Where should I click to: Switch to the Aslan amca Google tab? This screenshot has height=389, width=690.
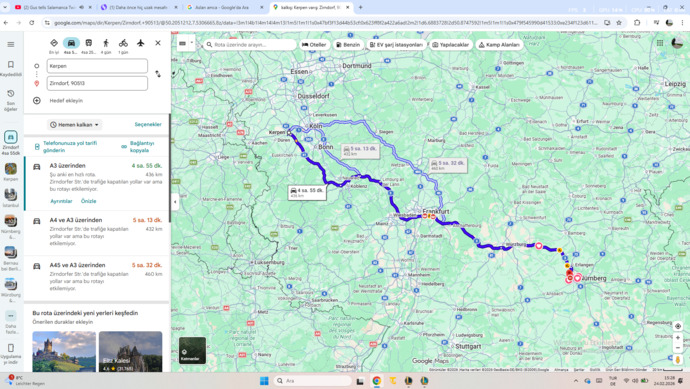pos(225,7)
